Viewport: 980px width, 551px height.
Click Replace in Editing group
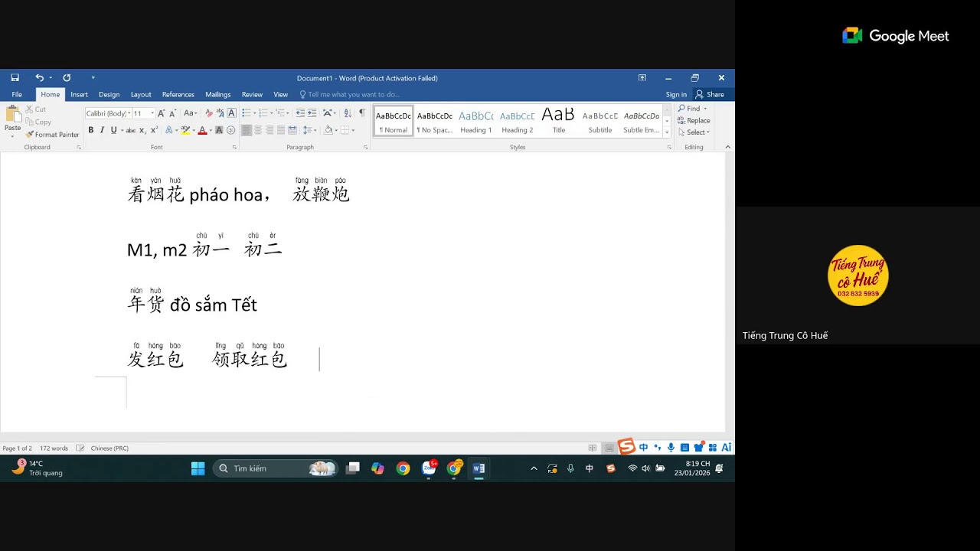694,120
